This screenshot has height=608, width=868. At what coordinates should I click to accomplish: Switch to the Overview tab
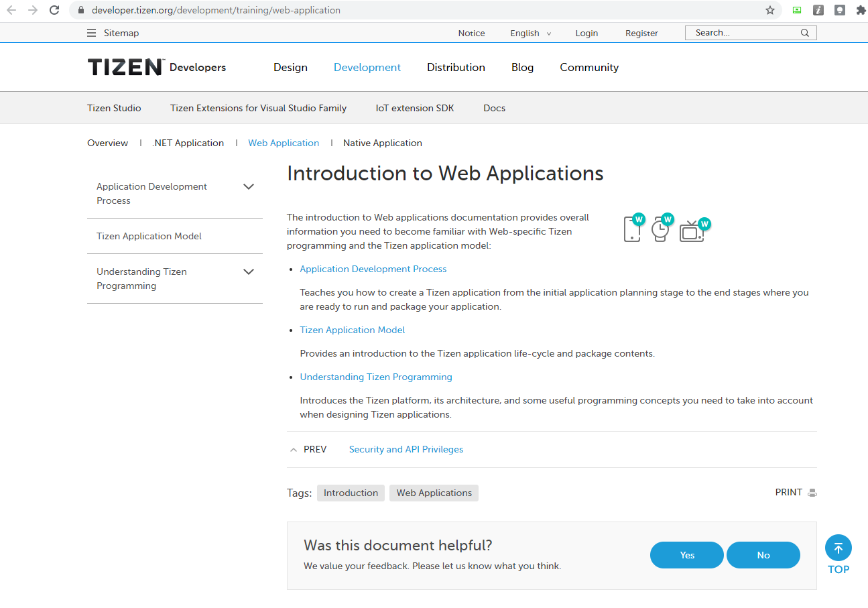tap(107, 143)
